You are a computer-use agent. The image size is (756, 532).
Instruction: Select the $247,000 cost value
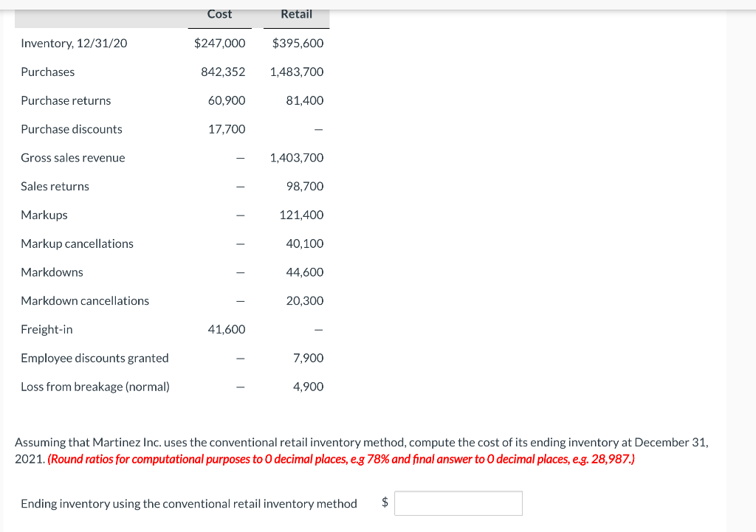219,43
